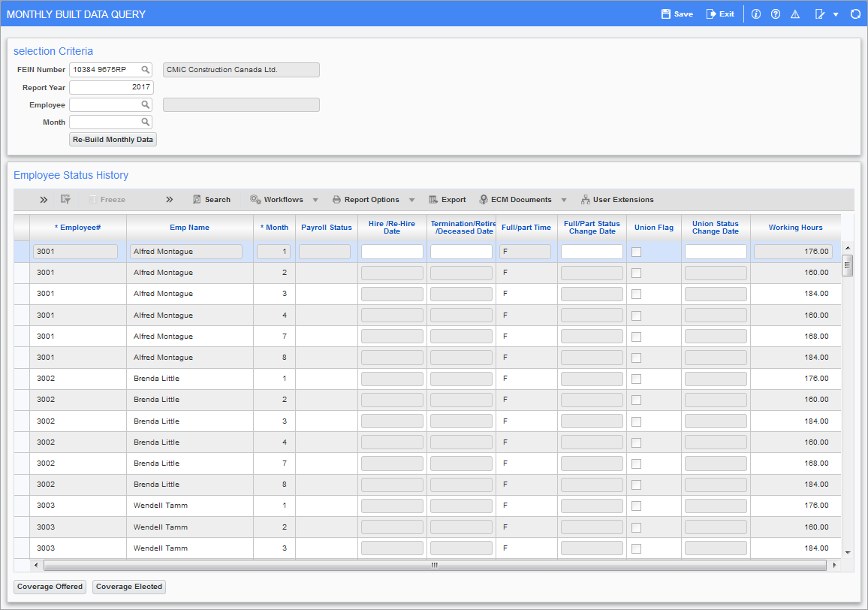
Task: Toggle Union Flag for Alfred Montague month 2
Action: [x=637, y=273]
